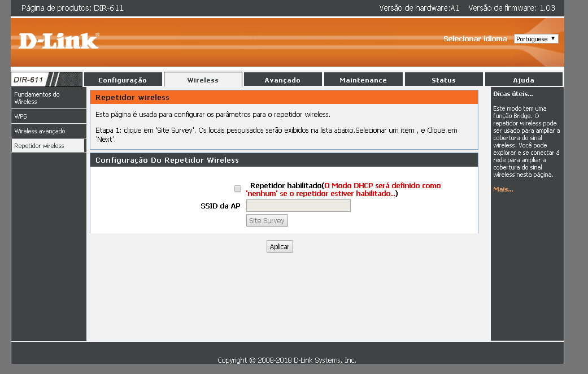This screenshot has height=374, width=588.
Task: Click the DIR-611 model label
Action: (x=28, y=80)
